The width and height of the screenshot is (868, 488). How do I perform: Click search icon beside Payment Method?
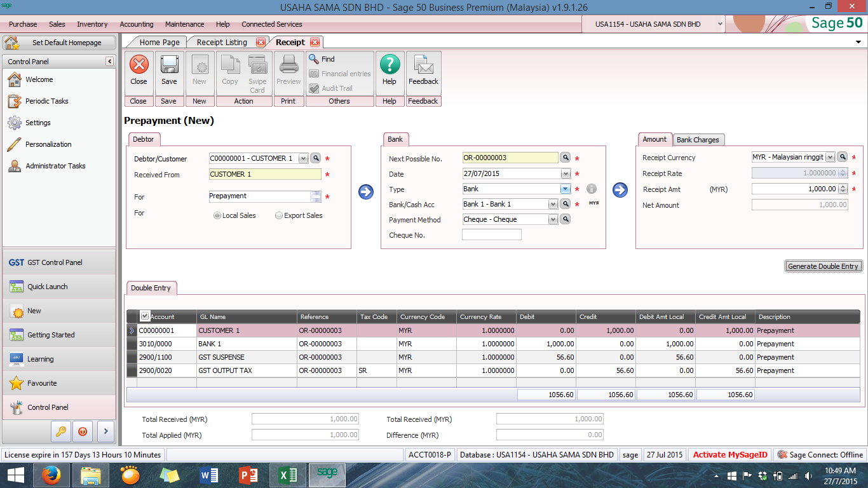click(x=565, y=219)
